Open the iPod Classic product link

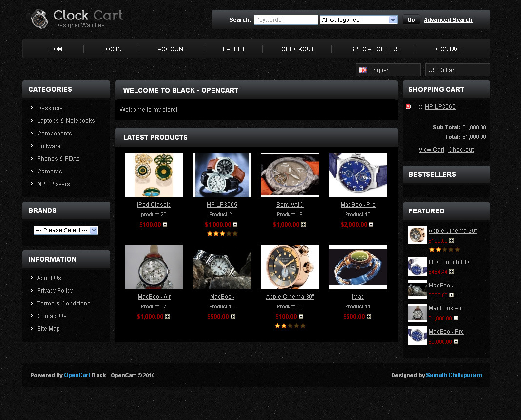click(x=154, y=205)
